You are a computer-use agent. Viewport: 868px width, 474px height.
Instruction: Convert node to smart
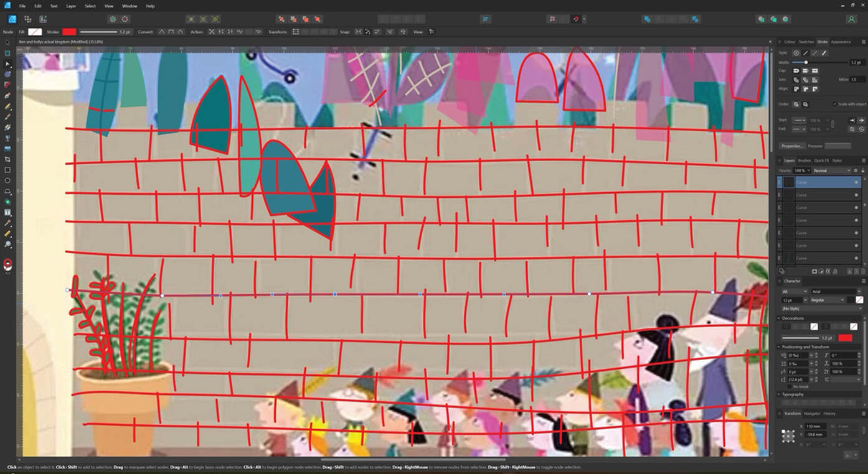click(181, 32)
